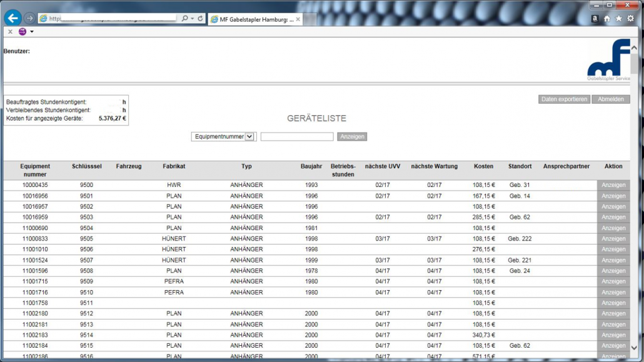Click the Daten exportieren button
The height and width of the screenshot is (362, 644).
564,99
